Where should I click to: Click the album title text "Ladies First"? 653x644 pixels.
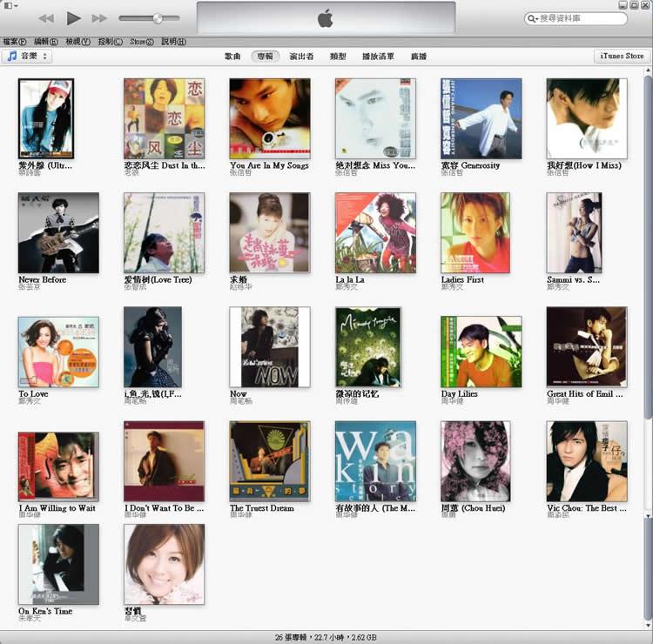462,279
